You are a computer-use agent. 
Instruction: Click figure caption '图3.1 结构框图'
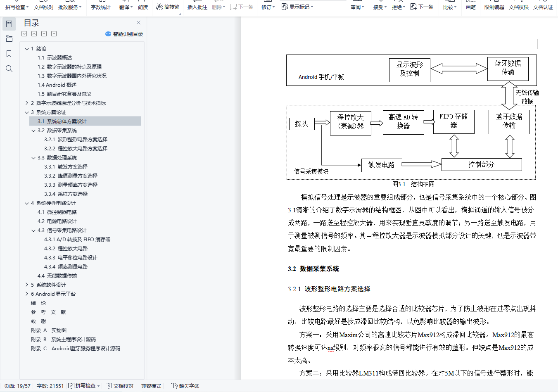coord(413,184)
